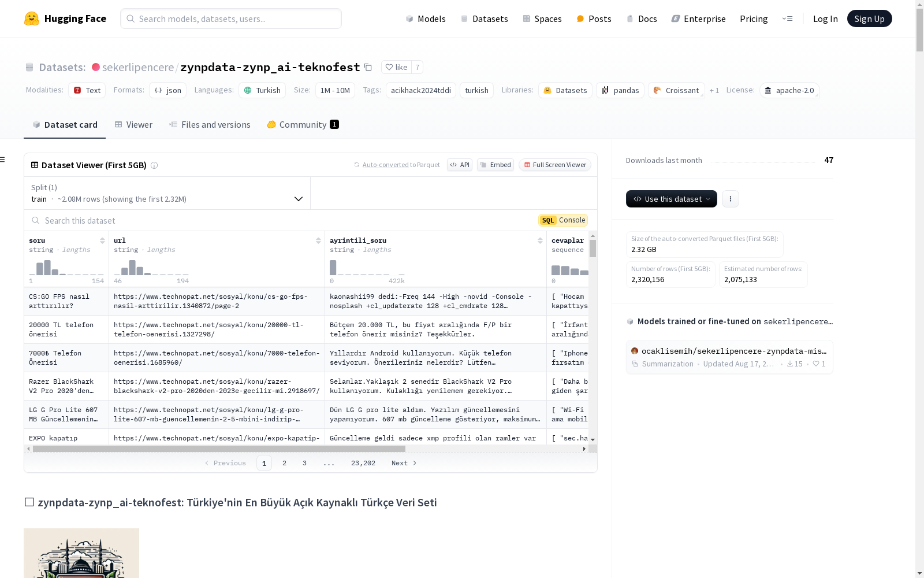Select the Turkish language tag
924x578 pixels.
coord(262,90)
